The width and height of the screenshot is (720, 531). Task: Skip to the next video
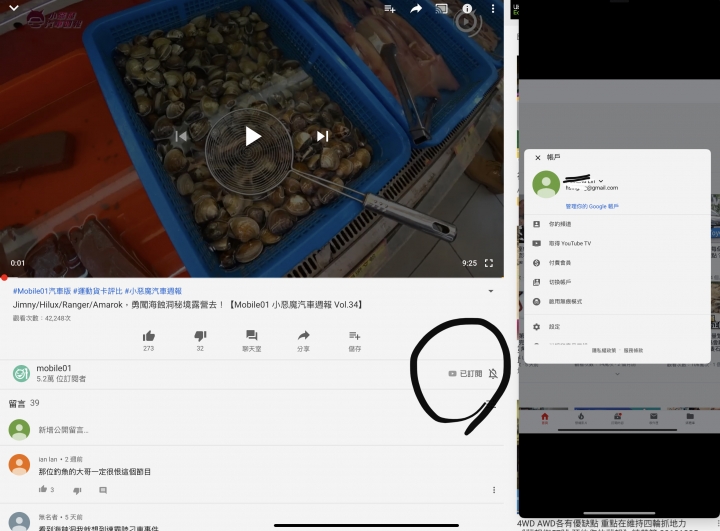[x=322, y=136]
